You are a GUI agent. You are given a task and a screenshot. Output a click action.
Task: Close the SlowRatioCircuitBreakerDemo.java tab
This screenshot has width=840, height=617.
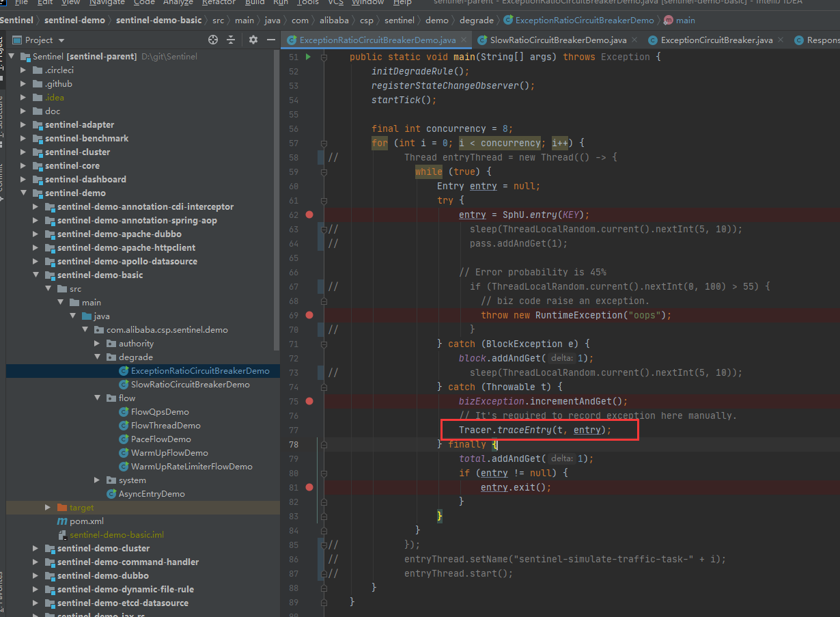click(635, 40)
